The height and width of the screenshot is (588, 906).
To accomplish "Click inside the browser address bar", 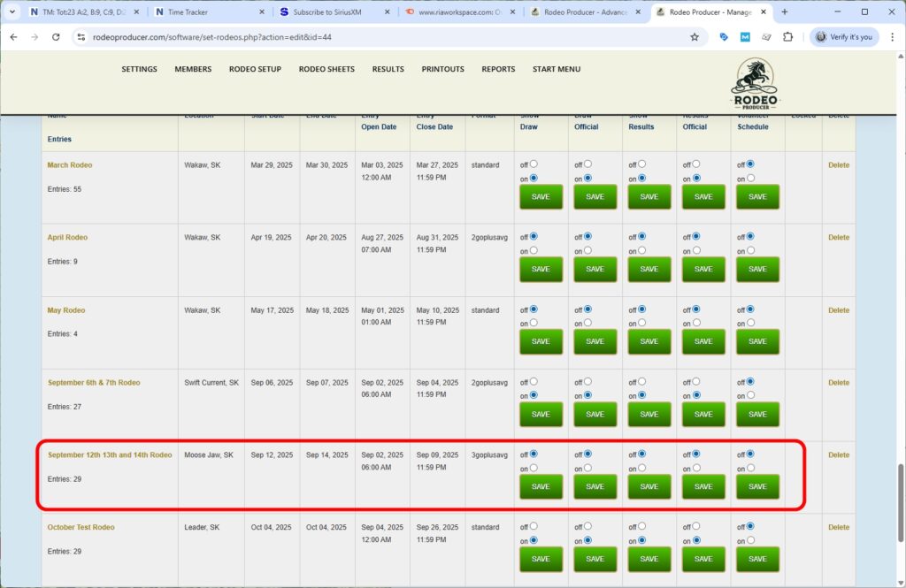I will [265, 37].
